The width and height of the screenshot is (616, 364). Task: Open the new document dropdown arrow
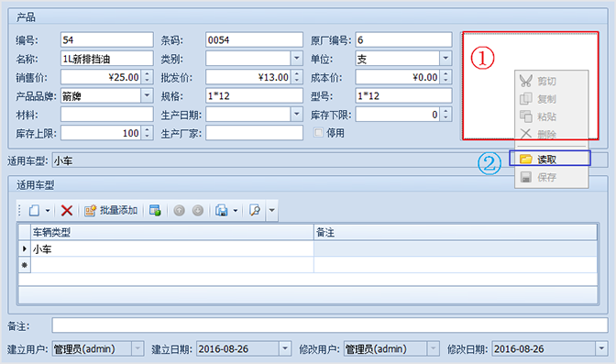(48, 211)
